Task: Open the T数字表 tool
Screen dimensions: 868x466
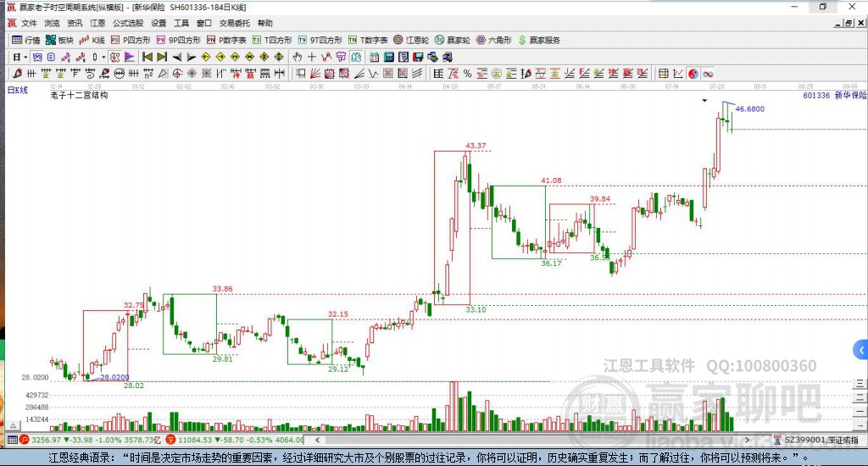Action: 368,40
